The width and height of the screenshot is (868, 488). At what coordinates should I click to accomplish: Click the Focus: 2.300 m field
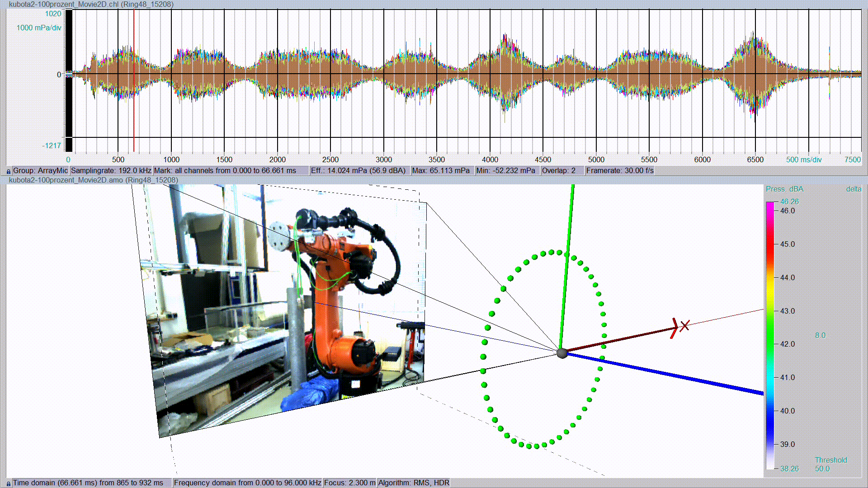coord(349,483)
